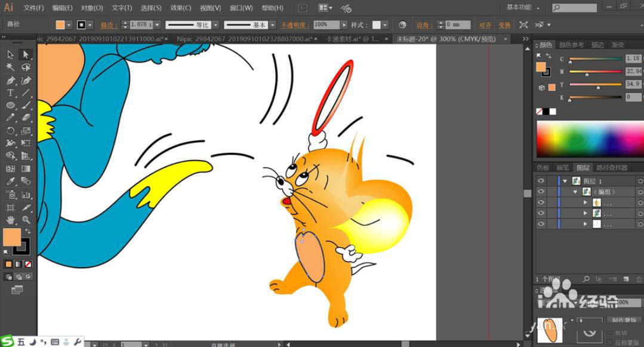Select the Type tool
This screenshot has height=347, width=644.
click(x=10, y=93)
